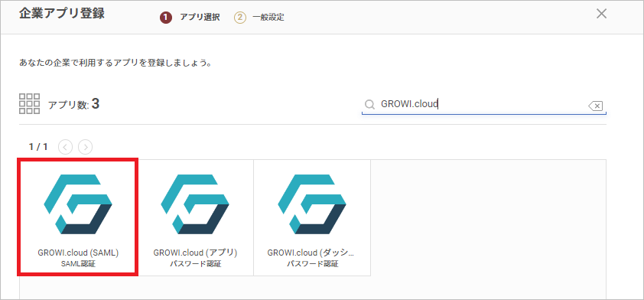Click the 企業アプリ登録 title
Viewport: 644px width, 300px height.
coord(62,13)
